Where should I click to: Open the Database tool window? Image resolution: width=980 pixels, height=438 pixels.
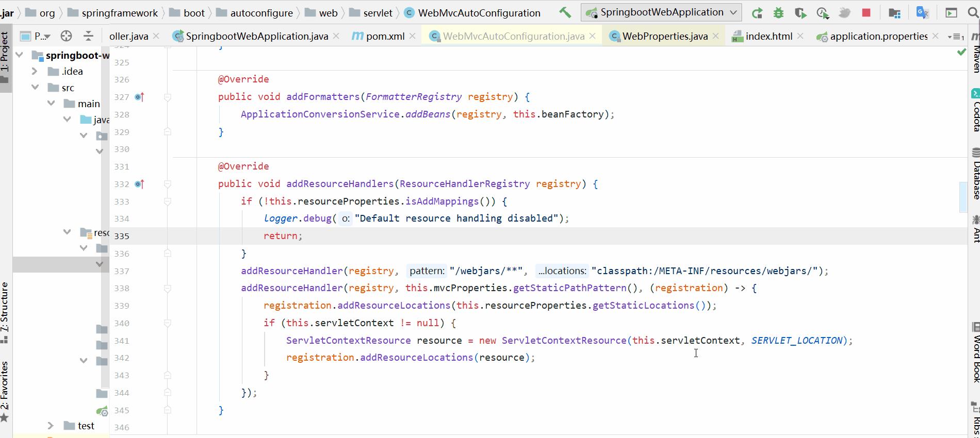975,174
